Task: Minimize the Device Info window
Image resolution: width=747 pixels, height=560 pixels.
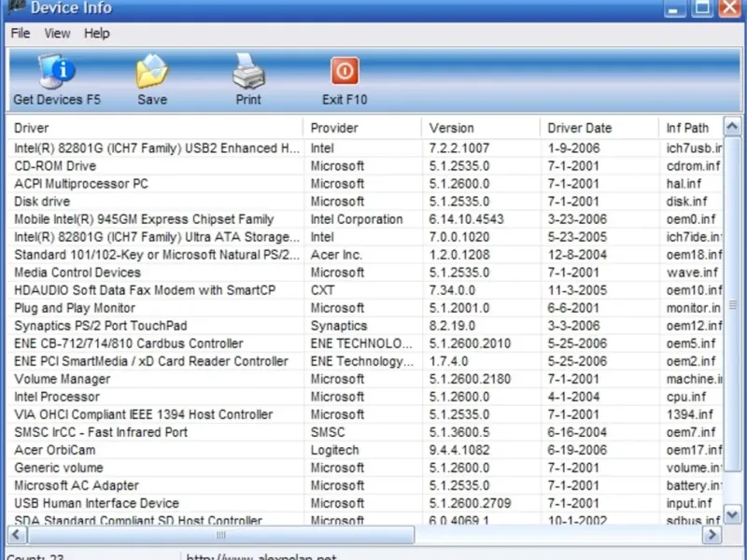Action: [673, 8]
